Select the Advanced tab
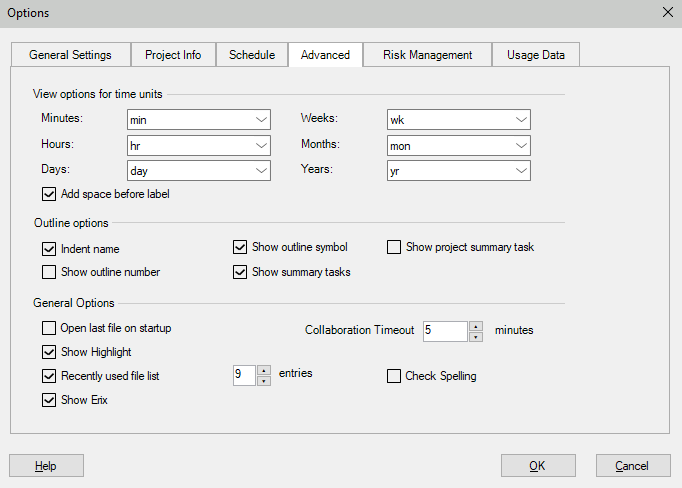682x488 pixels. (x=325, y=54)
